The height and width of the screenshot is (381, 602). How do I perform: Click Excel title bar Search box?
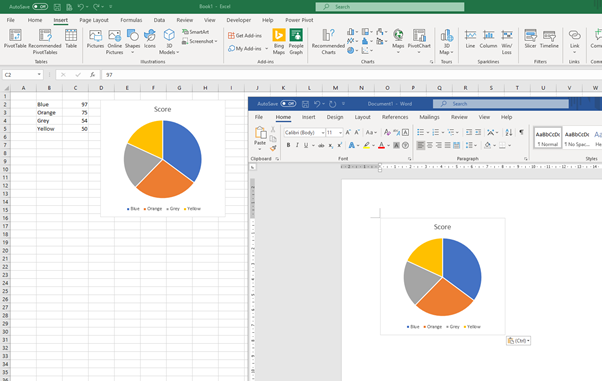pos(390,7)
